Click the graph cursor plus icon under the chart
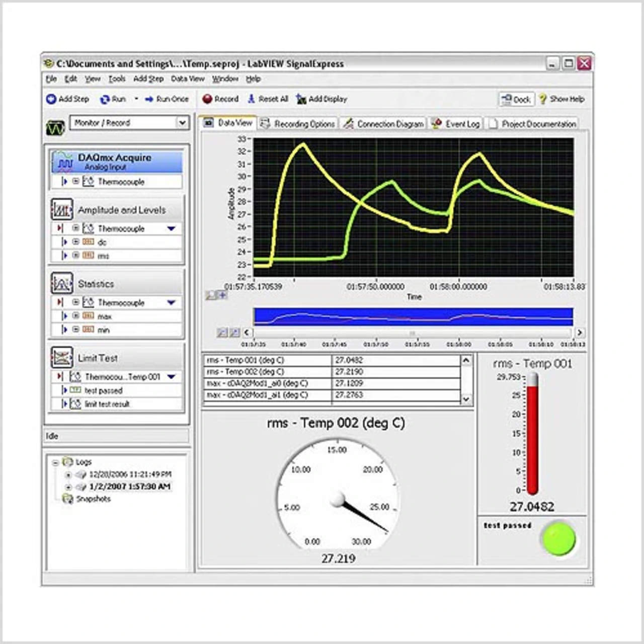The height and width of the screenshot is (644, 644). pos(222,295)
